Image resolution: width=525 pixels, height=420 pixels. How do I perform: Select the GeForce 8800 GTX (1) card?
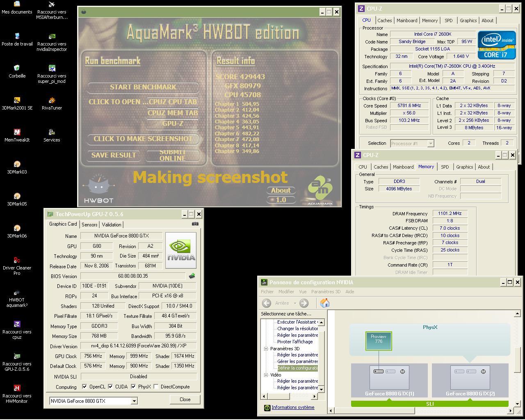click(389, 380)
